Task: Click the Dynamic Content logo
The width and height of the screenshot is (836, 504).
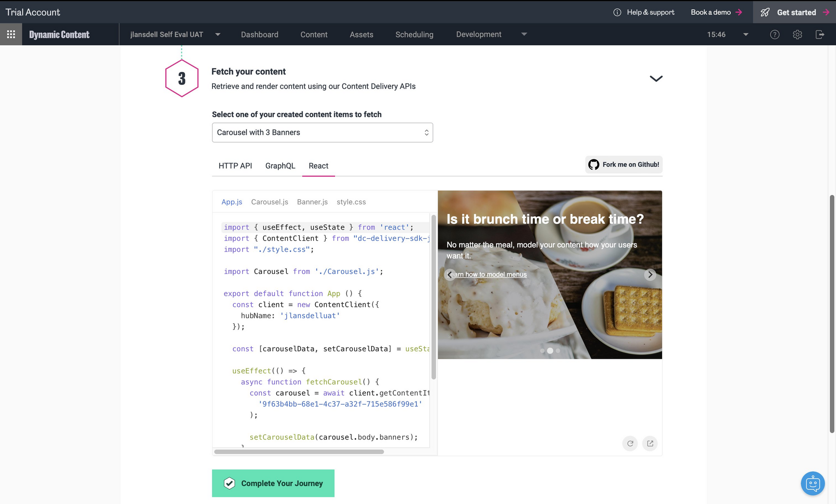Action: [x=59, y=35]
